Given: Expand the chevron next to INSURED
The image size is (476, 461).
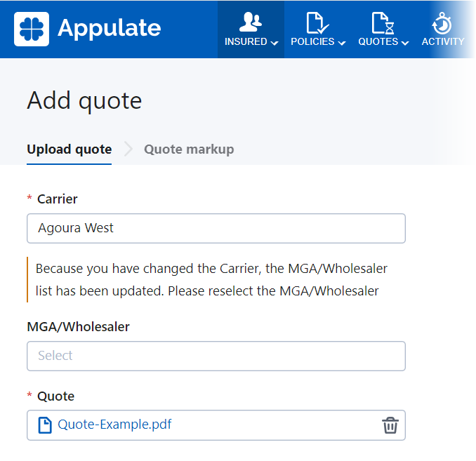Looking at the screenshot, I should click(x=275, y=43).
